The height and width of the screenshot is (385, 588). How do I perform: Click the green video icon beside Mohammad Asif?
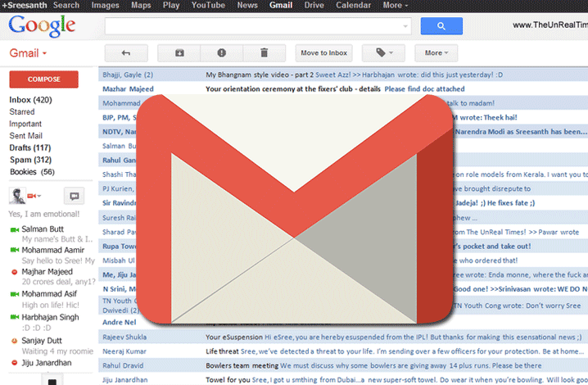point(15,294)
